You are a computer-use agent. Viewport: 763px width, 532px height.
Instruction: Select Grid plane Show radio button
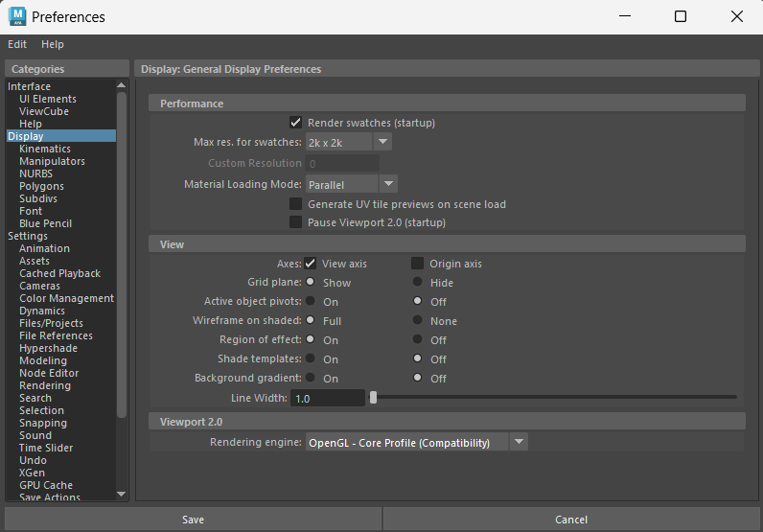click(310, 282)
